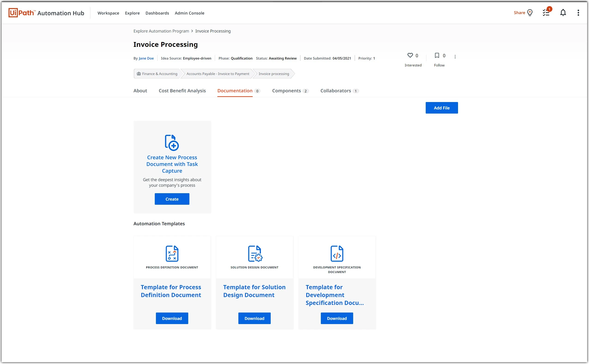Viewport: 589px width, 364px height.
Task: Go to Dashboards
Action: (157, 13)
